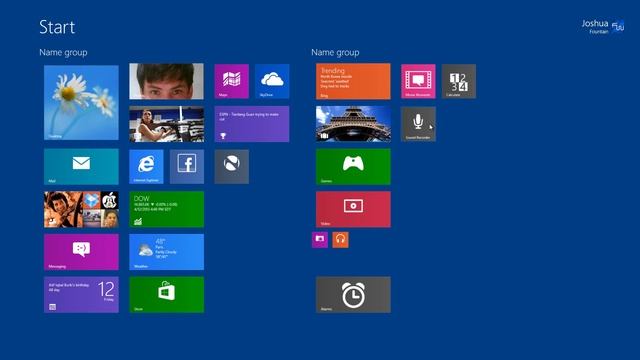640x360 pixels.
Task: Open the Calendar tile showing 12
Action: (x=81, y=295)
